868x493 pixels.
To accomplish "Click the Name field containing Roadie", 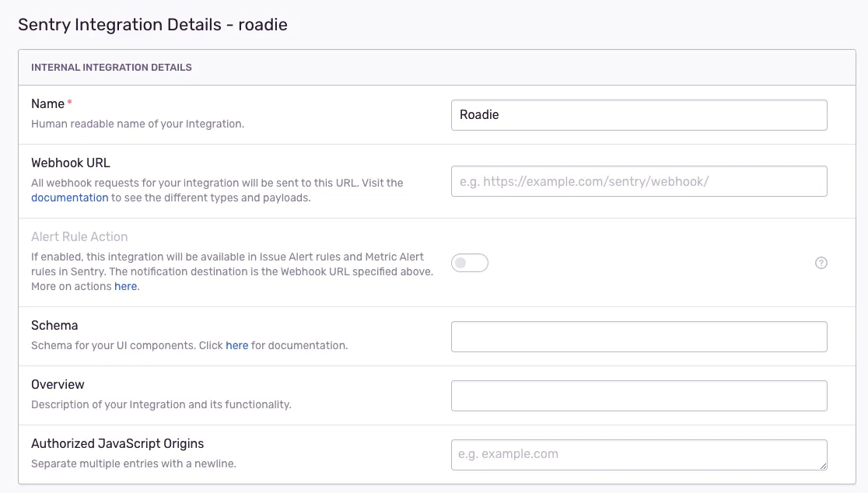I will click(x=639, y=114).
